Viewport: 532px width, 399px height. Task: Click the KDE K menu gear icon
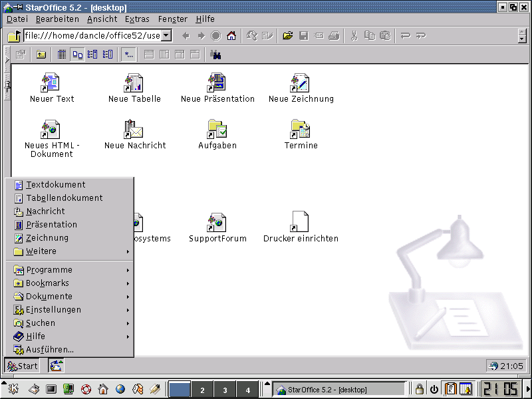[x=13, y=389]
